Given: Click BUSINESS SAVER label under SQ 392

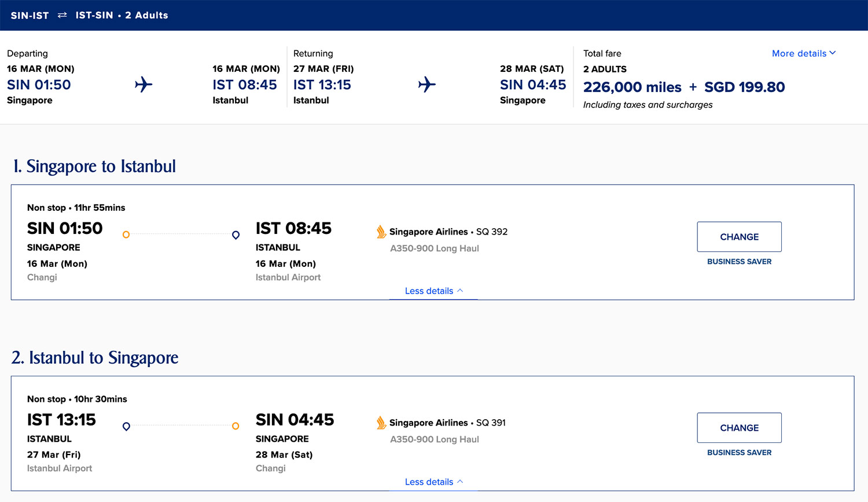Looking at the screenshot, I should click(x=739, y=262).
